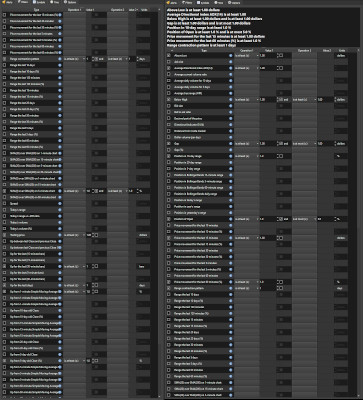Uncheck the Gap dollars filter checkbox
The width and height of the screenshot is (363, 400).
click(169, 144)
